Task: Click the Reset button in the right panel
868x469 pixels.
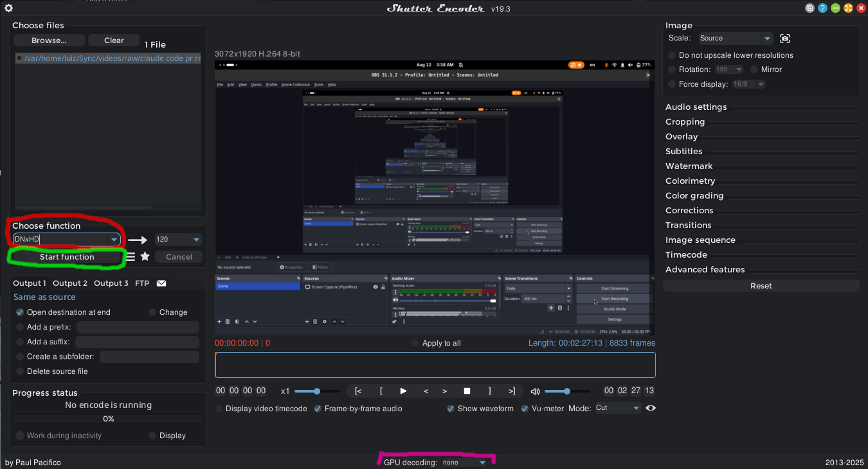Action: tap(761, 286)
